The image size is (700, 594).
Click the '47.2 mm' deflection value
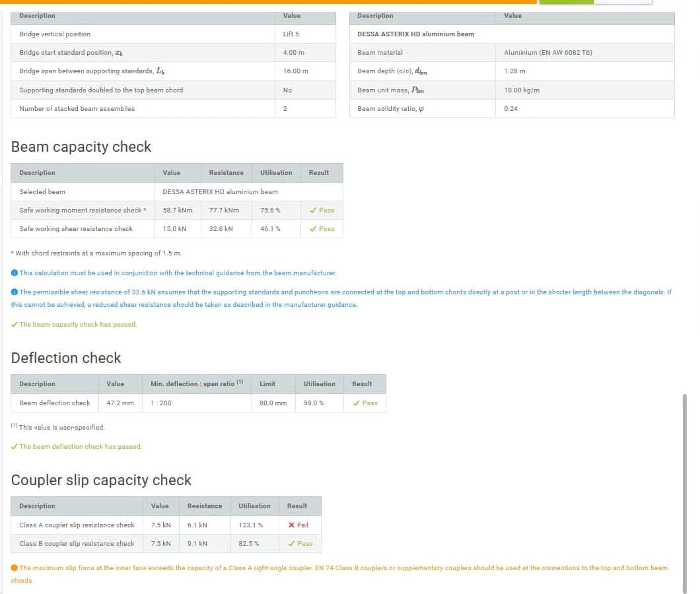pos(120,403)
